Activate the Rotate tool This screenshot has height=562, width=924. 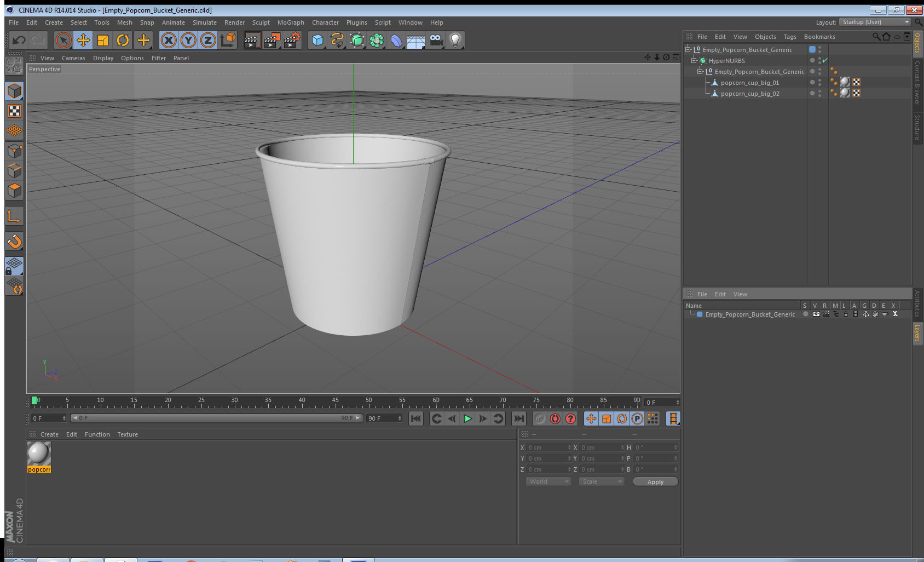click(123, 40)
